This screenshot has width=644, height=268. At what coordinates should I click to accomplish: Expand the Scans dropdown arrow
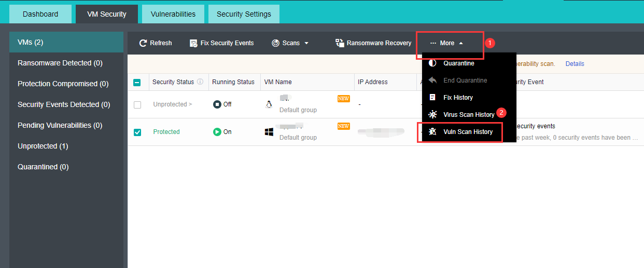(306, 43)
